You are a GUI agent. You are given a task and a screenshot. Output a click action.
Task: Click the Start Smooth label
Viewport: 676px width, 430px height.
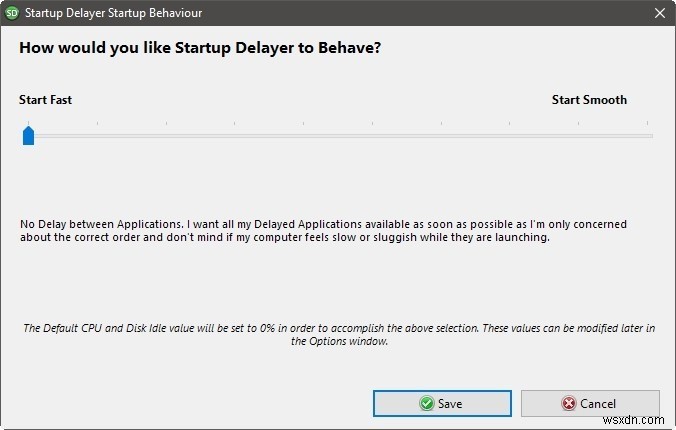(589, 100)
